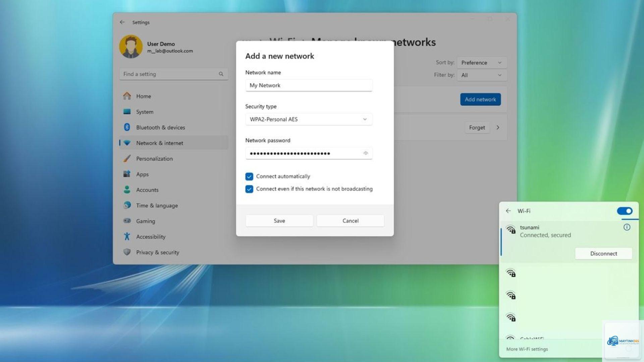
Task: Open the Security type dropdown
Action: [x=309, y=119]
